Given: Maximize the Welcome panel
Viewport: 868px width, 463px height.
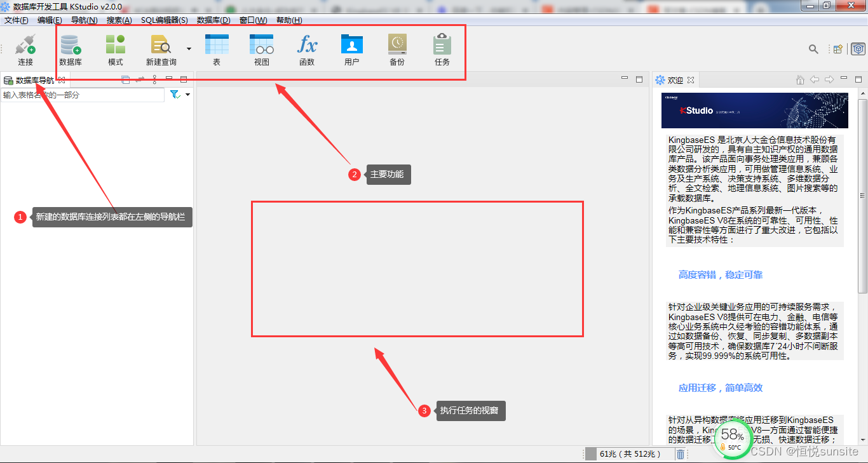Looking at the screenshot, I should (x=858, y=79).
